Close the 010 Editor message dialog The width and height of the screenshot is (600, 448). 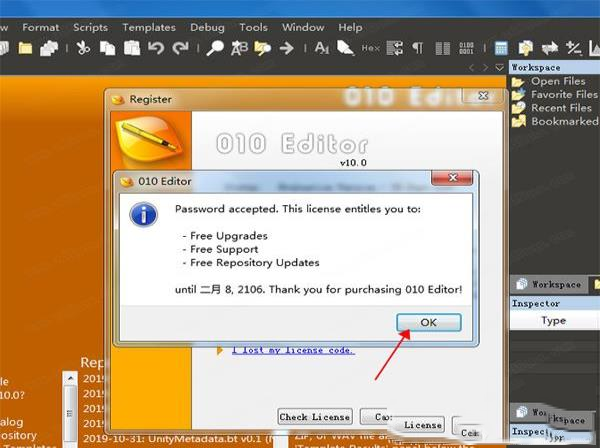[x=452, y=178]
